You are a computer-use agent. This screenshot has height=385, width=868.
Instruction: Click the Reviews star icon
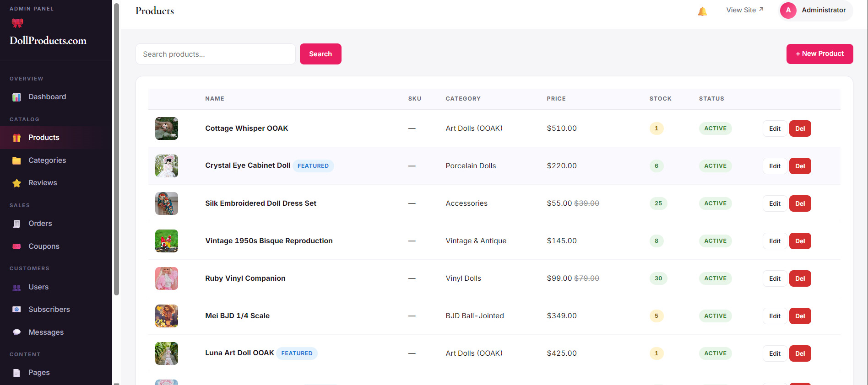point(16,183)
